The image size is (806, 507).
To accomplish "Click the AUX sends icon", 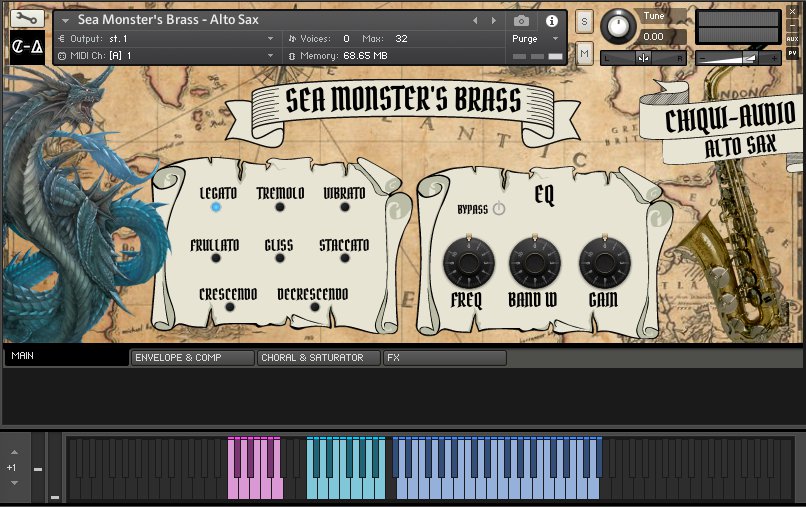I will coord(793,39).
